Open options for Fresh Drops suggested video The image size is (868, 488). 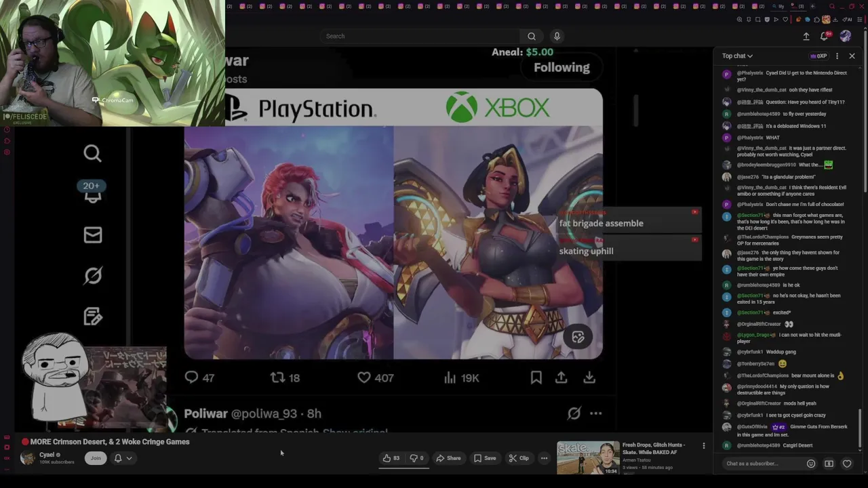703,446
